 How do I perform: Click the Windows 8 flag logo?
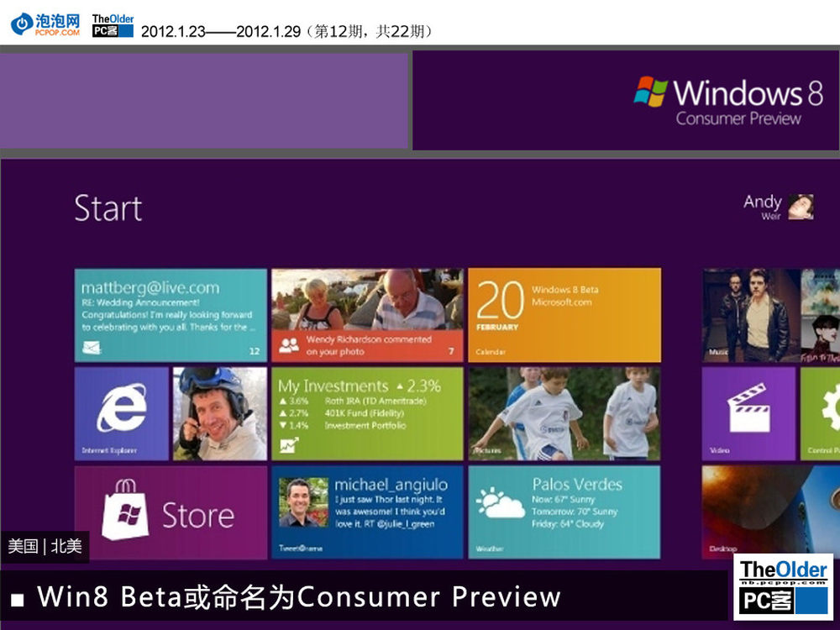(651, 92)
